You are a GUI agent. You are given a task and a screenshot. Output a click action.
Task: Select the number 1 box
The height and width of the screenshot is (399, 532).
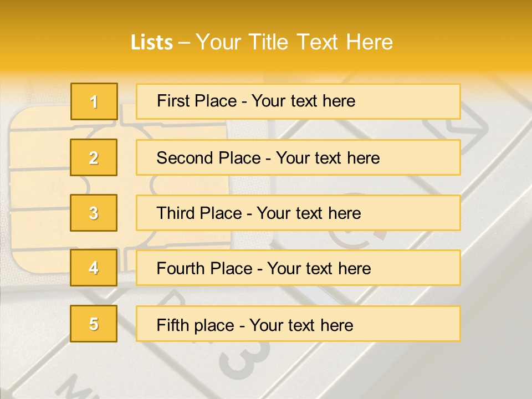click(x=94, y=101)
